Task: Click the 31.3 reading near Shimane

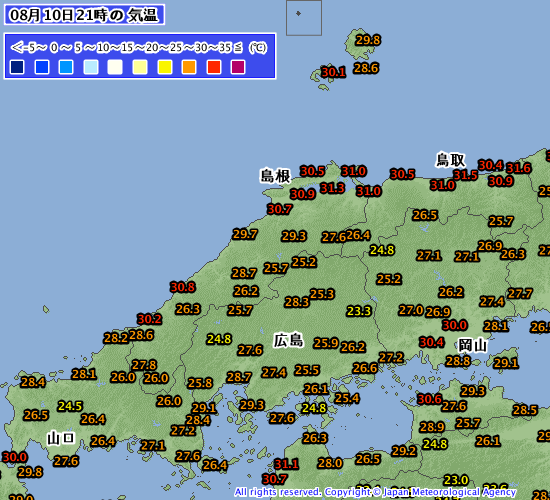Action: (x=332, y=188)
